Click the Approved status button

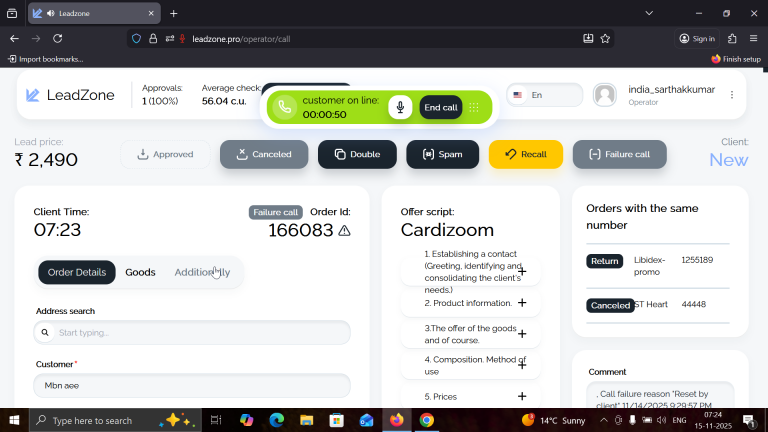click(166, 154)
